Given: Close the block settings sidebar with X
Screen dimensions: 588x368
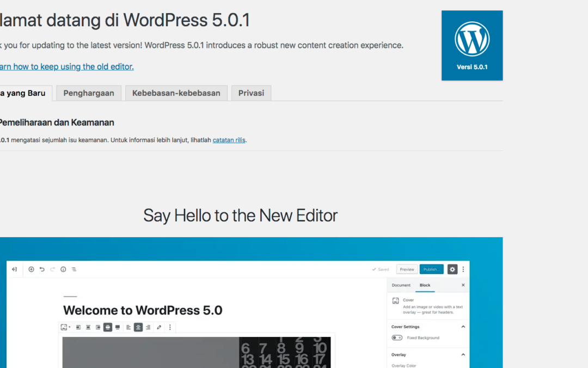Looking at the screenshot, I should pos(463,285).
